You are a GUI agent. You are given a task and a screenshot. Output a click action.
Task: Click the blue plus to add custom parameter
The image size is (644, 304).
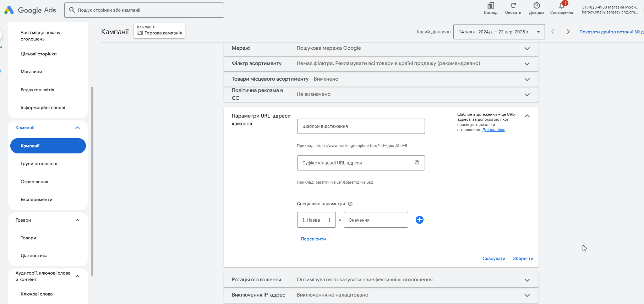(x=419, y=220)
